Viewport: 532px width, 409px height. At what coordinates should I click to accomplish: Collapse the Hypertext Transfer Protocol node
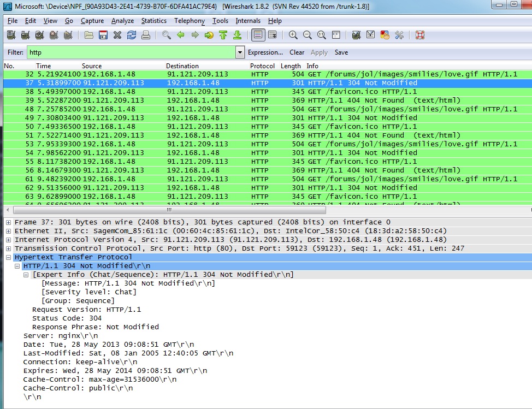click(9, 257)
